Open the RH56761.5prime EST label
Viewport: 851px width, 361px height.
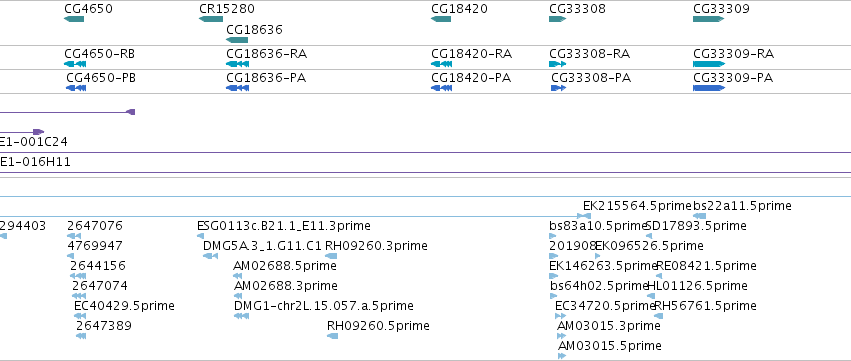[x=706, y=306]
